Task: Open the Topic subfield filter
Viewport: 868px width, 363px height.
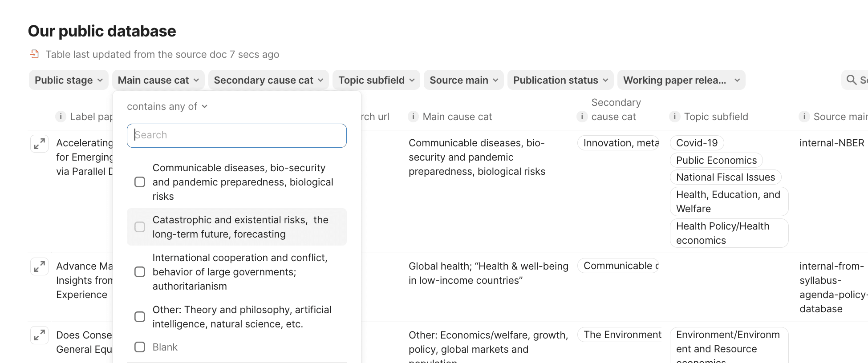Action: [376, 80]
